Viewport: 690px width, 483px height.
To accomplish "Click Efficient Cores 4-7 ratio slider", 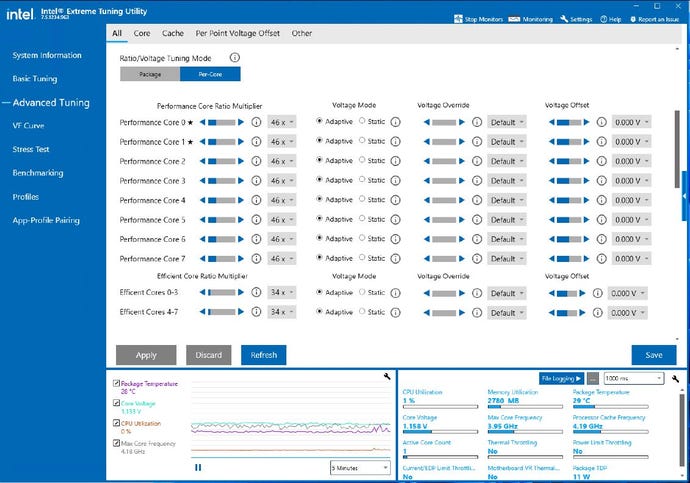I will tap(222, 312).
